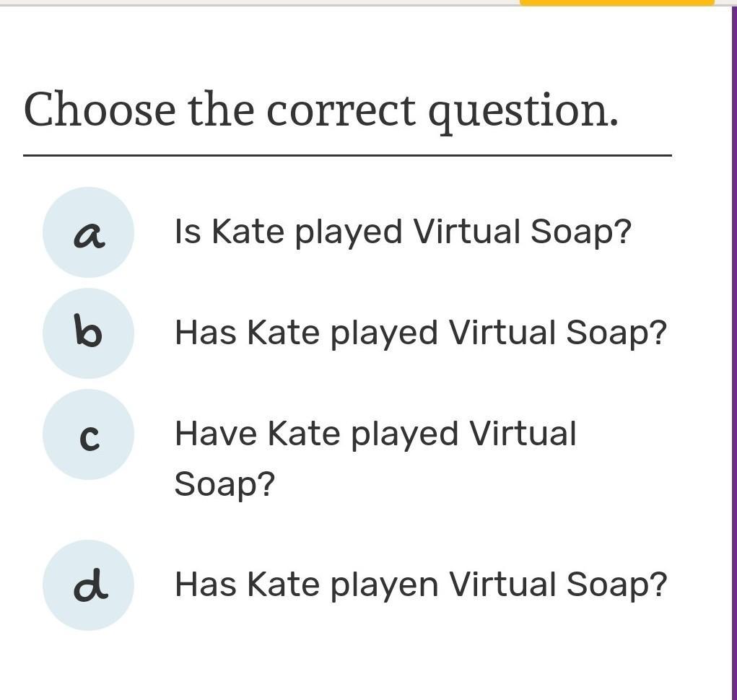Click the wrapped "Soap?" line of option c

(224, 484)
